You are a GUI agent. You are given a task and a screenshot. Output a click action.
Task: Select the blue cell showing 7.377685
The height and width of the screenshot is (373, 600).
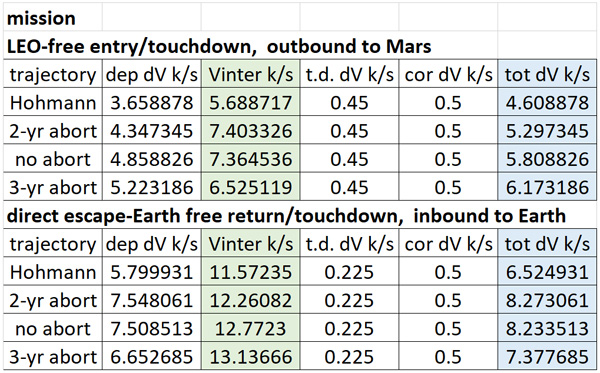pyautogui.click(x=547, y=357)
